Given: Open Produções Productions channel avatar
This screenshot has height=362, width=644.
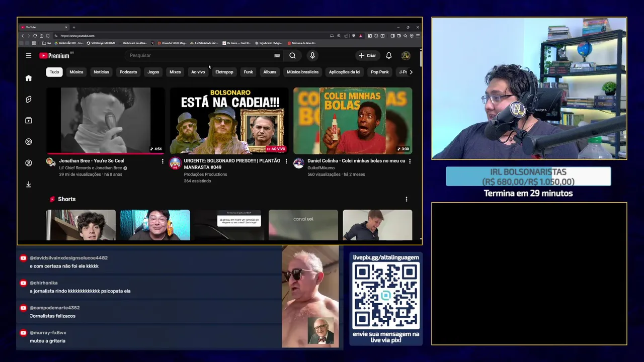Looking at the screenshot, I should 175,163.
